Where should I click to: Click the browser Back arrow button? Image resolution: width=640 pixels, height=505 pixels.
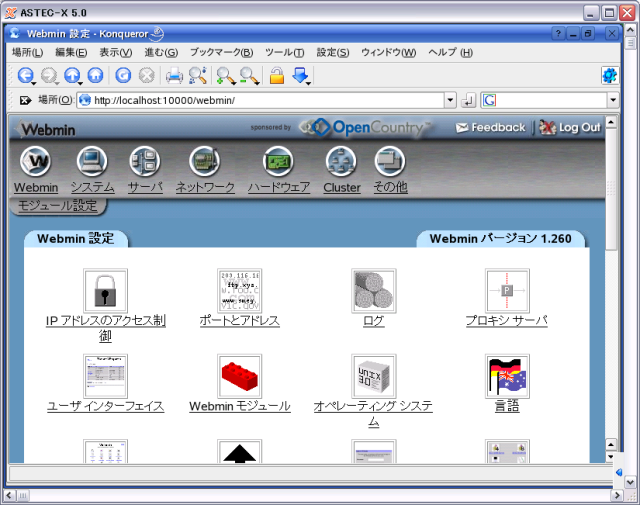pyautogui.click(x=25, y=75)
